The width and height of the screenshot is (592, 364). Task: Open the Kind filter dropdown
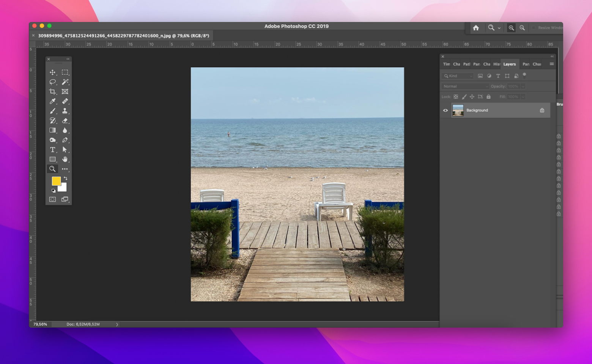(x=457, y=76)
